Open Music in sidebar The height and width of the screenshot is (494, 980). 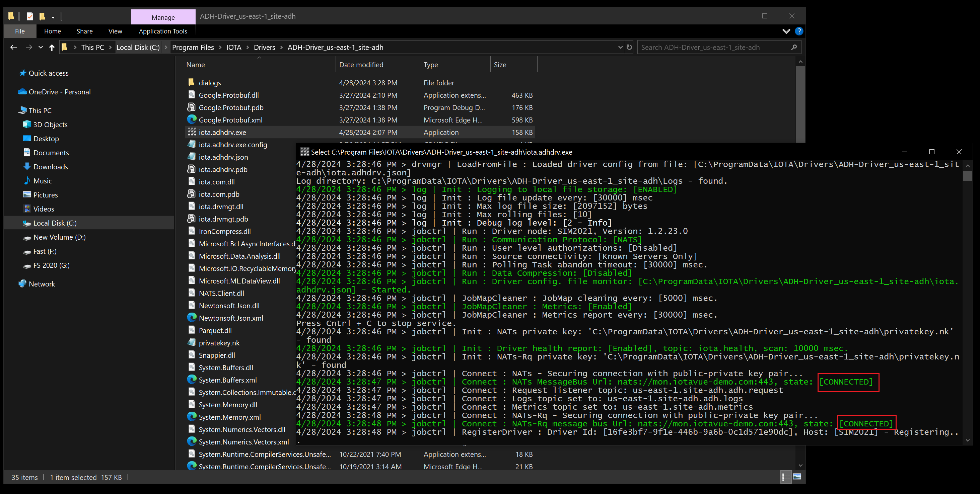(x=43, y=181)
